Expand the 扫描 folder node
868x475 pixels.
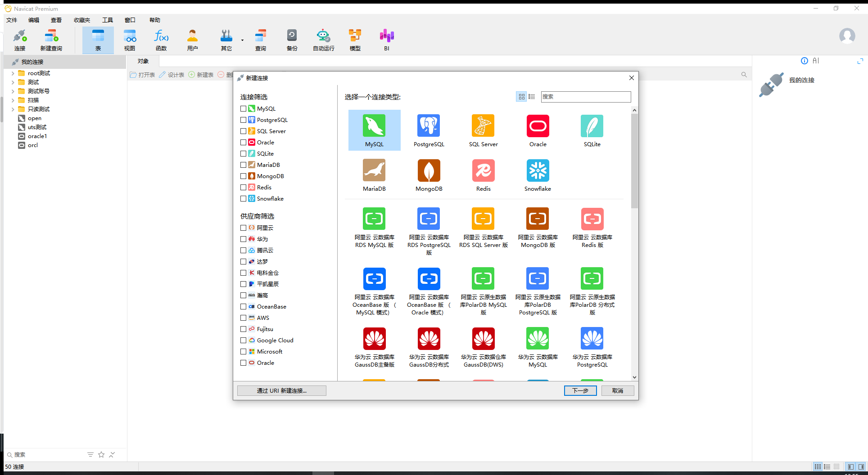pyautogui.click(x=13, y=100)
